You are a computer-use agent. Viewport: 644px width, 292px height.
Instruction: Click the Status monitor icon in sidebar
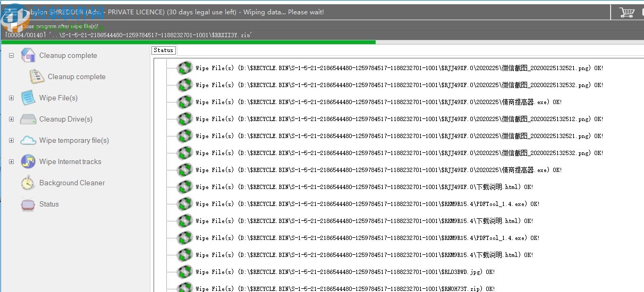pos(28,204)
